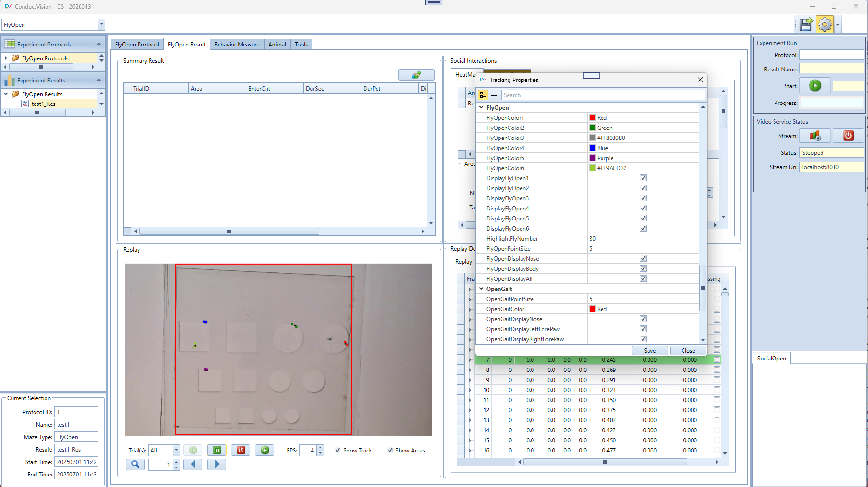Click the save/export icon in top toolbar
This screenshot has height=487, width=868.
806,24
